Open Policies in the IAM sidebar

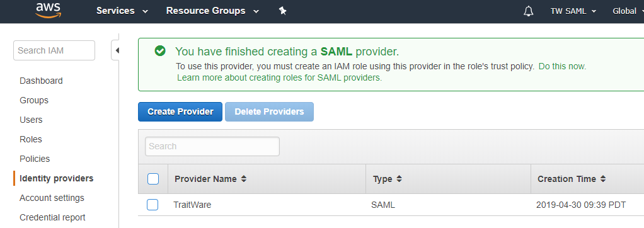click(x=35, y=159)
